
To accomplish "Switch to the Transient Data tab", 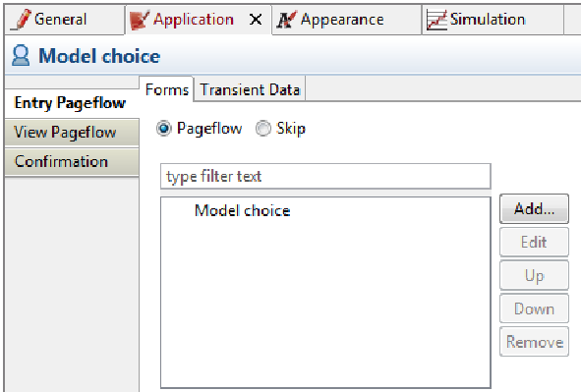I will tap(250, 89).
